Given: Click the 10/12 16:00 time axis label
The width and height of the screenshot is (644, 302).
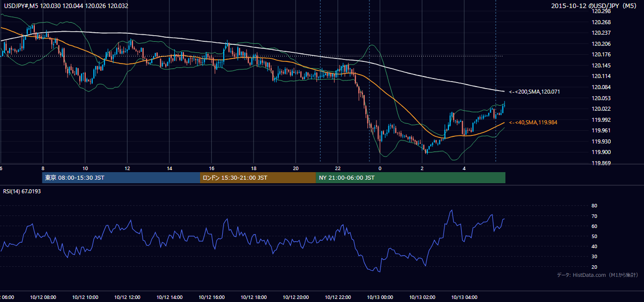Looking at the screenshot, I should pyautogui.click(x=211, y=297).
